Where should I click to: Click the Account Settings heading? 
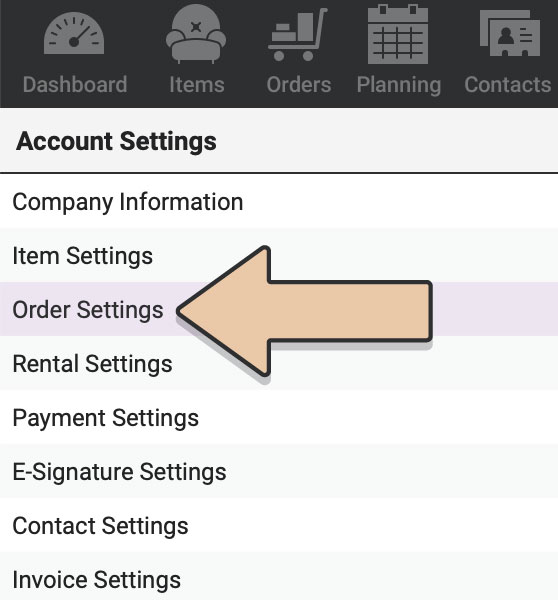(116, 142)
